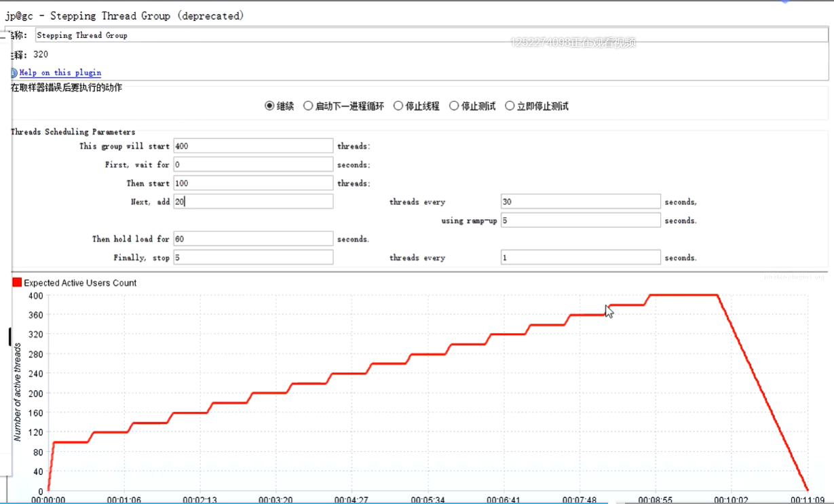Click the Threads Scheduling Parameters section title
Screen dimensions: 834x504
(73, 132)
